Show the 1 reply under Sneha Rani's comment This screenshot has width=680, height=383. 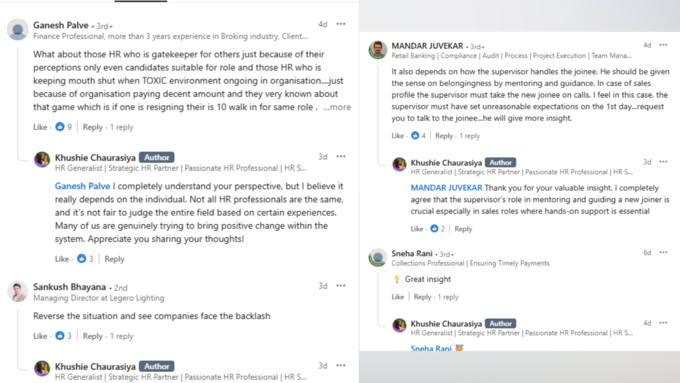(448, 297)
